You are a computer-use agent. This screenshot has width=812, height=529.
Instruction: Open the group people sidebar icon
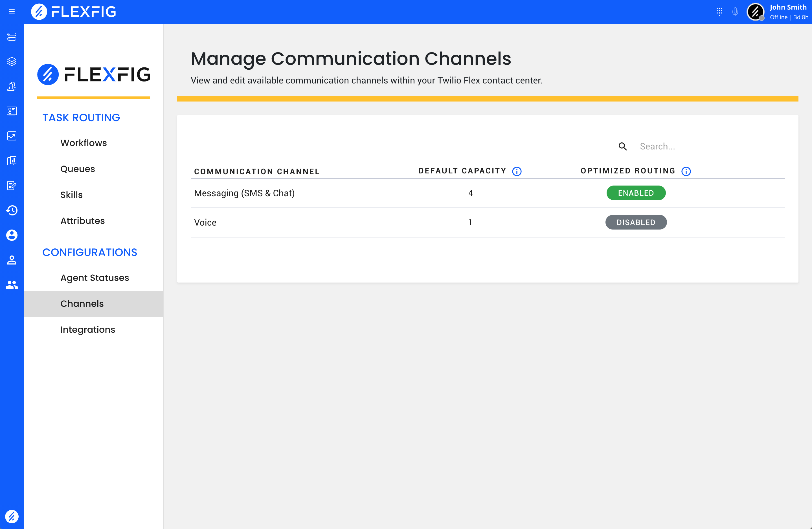click(x=12, y=285)
